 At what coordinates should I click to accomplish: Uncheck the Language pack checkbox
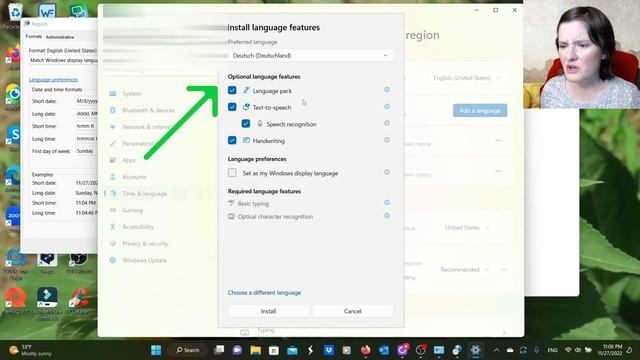[x=232, y=90]
